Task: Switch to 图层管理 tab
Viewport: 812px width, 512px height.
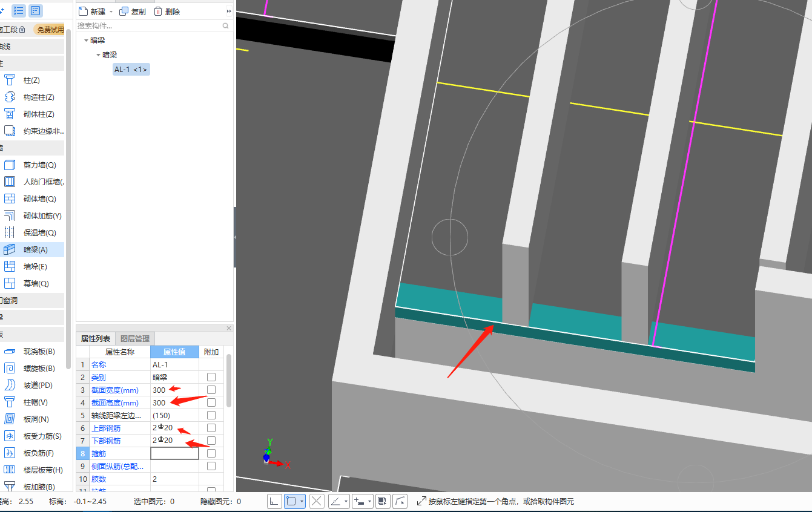Action: tap(135, 339)
